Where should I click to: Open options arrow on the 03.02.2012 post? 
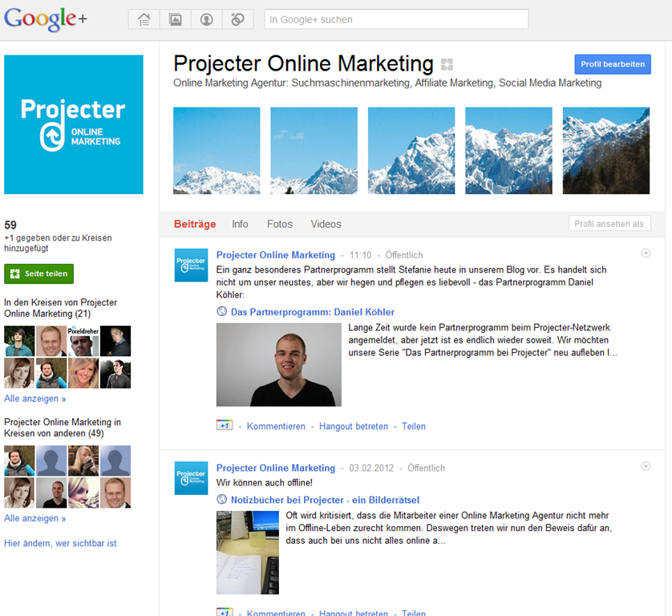click(x=646, y=466)
